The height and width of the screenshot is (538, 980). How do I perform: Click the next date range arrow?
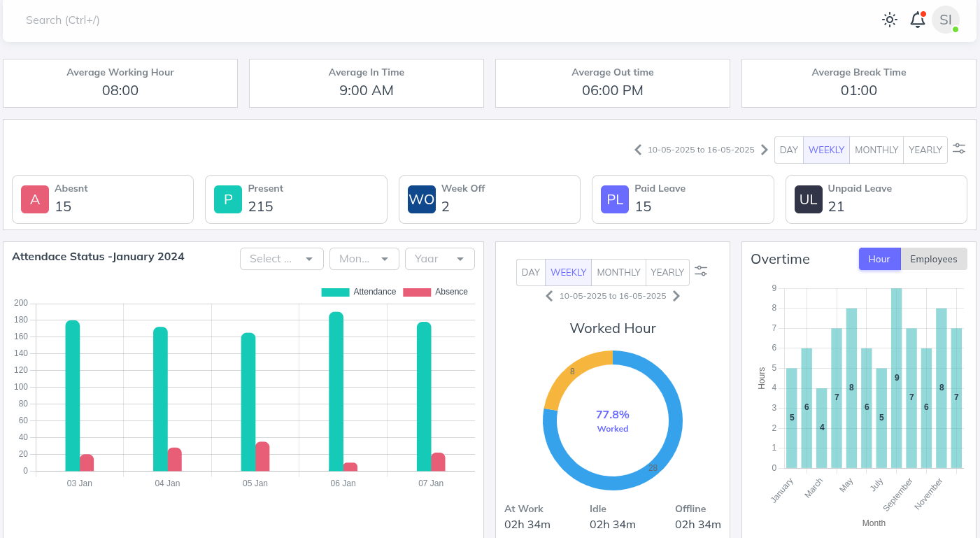pyautogui.click(x=764, y=149)
